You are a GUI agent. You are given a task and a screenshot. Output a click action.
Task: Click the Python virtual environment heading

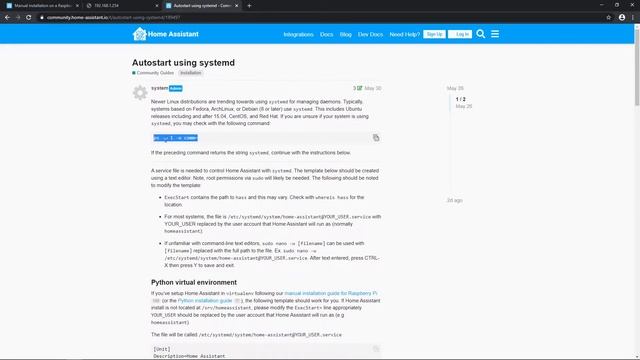pos(194,282)
